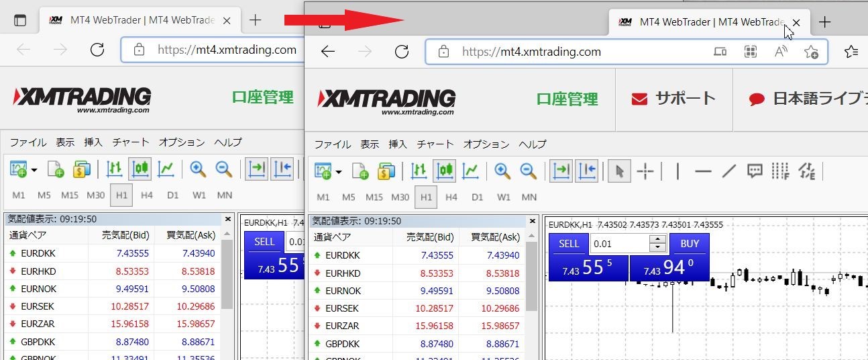Add page to favorites with star icon
Screen dimensions: 868x360
pos(811,52)
